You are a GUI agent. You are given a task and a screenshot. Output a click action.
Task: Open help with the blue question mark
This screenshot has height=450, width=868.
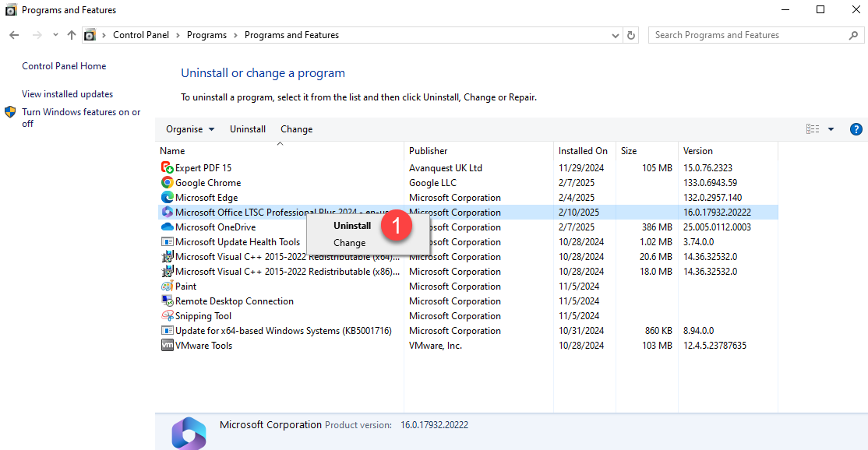click(856, 129)
